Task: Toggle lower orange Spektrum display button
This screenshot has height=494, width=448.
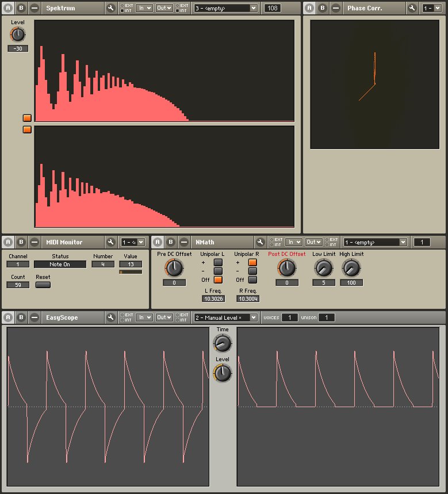Action: [x=27, y=129]
